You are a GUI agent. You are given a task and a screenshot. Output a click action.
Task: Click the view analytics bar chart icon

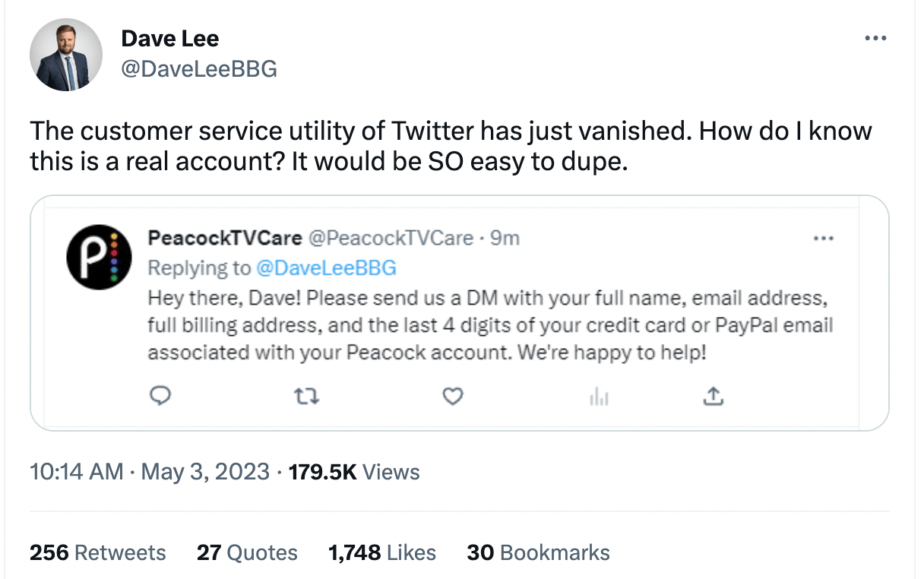point(599,396)
